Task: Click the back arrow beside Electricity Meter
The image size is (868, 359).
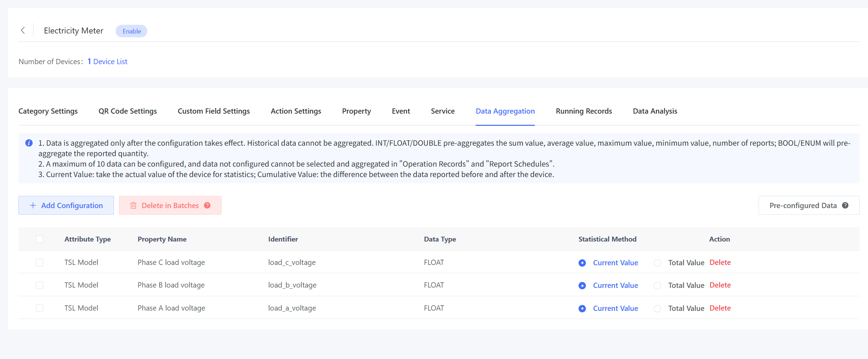Action: [x=23, y=31]
